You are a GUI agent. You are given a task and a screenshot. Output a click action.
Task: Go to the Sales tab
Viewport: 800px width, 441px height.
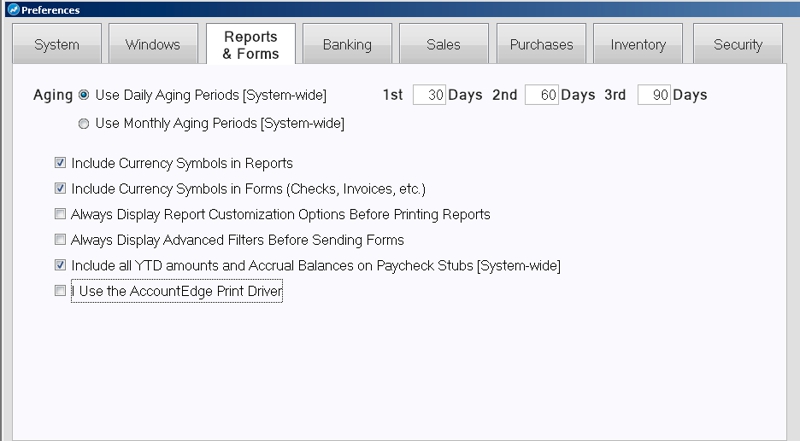click(x=443, y=45)
